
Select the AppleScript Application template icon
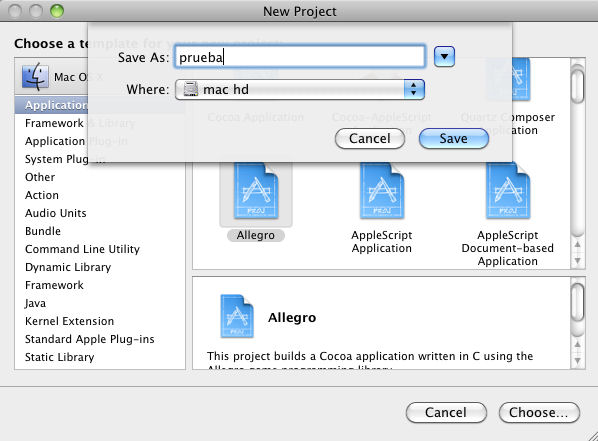[x=382, y=191]
